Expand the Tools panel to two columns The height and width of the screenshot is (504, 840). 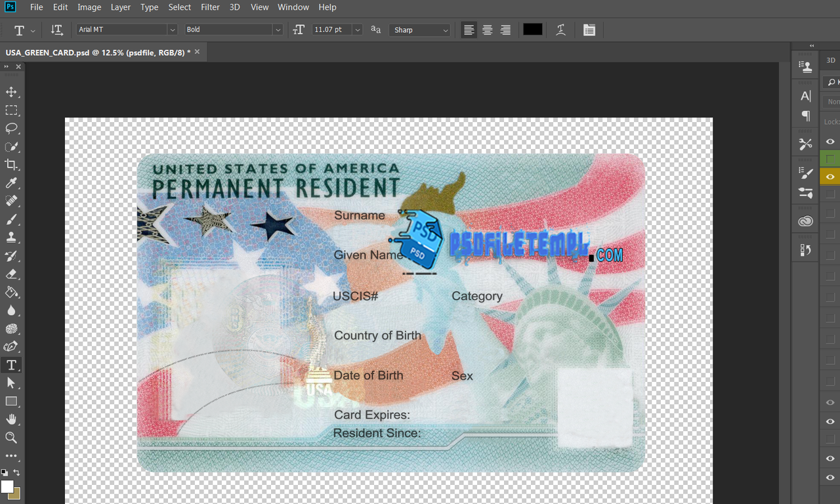click(7, 67)
